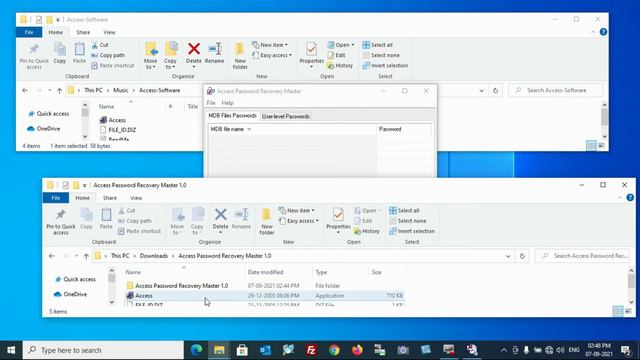Click New folder in Recovery Master 1.0 window
Image resolution: width=640 pixels, height=360 pixels.
pos(267,222)
